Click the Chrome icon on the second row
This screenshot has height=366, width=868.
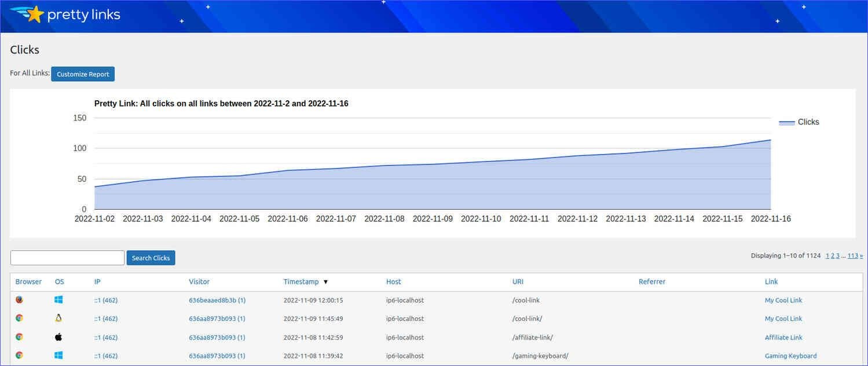coord(19,318)
